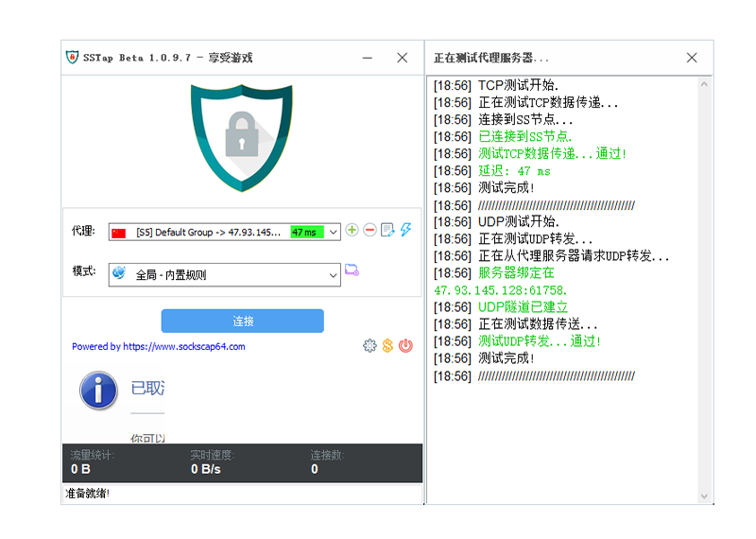Click log line 正在测试UDP转发
The width and height of the screenshot is (756, 539).
pyautogui.click(x=535, y=239)
